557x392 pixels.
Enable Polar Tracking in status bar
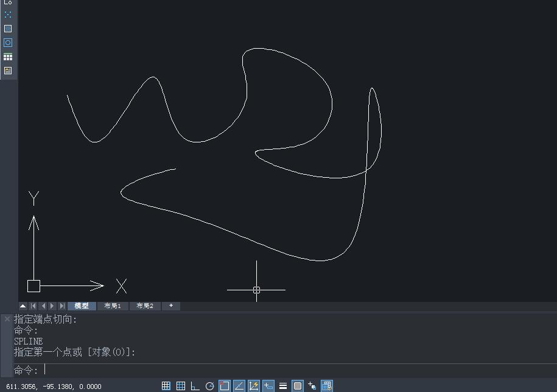209,385
